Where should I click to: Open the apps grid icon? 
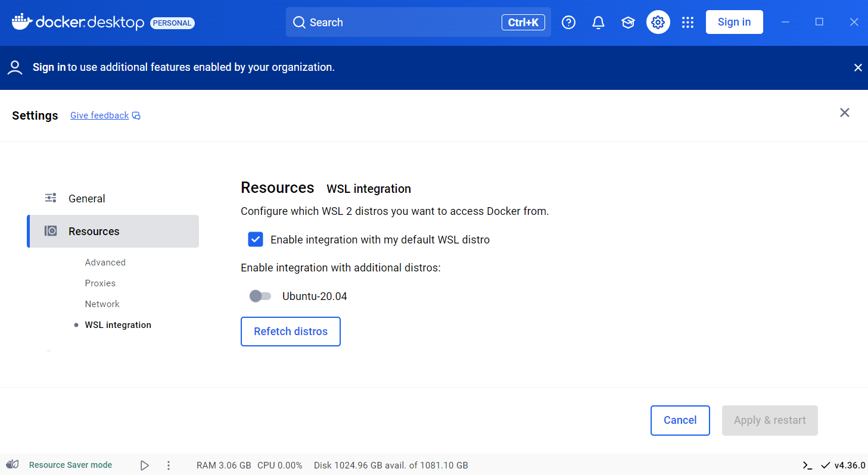[687, 23]
